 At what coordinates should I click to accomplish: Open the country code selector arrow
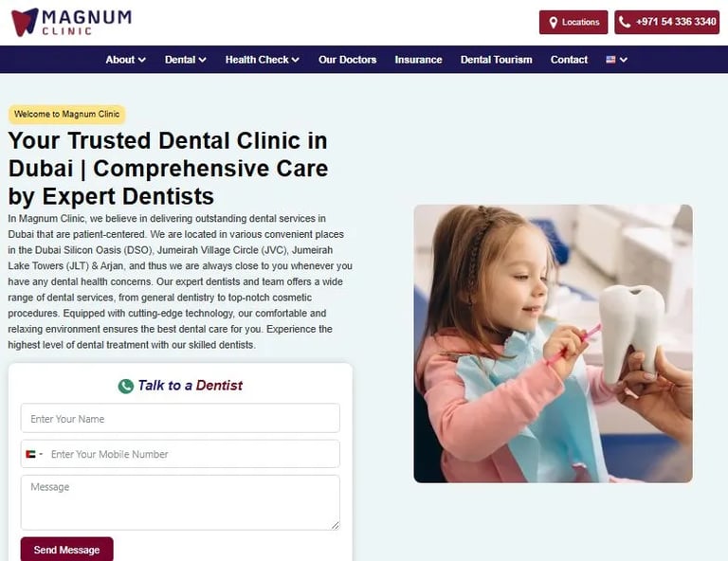[x=41, y=454]
